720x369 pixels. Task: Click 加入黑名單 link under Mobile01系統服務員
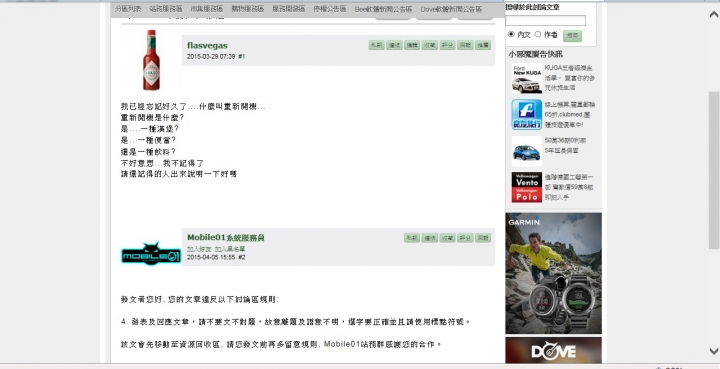click(230, 249)
